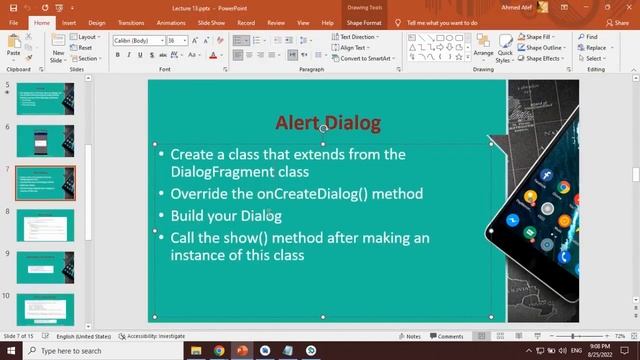Increase font size with the large A button
640x360 pixels.
tap(195, 40)
